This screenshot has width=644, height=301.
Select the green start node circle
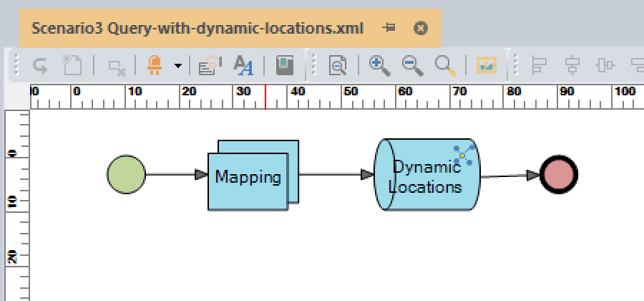point(126,174)
